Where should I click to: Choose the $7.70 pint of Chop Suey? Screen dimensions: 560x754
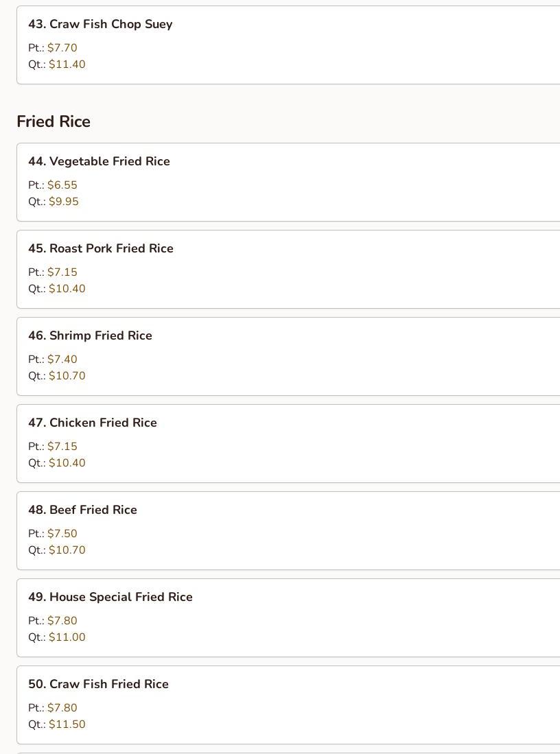(62, 48)
